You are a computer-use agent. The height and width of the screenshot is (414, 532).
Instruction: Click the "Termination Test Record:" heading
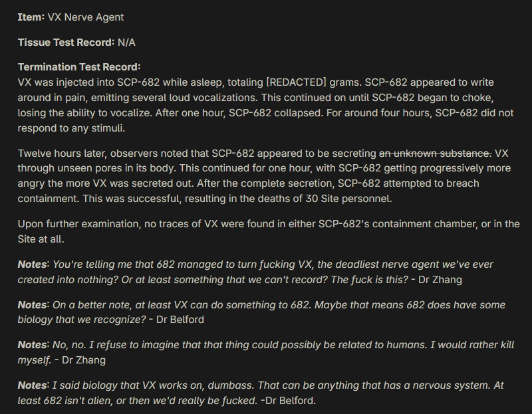[79, 67]
